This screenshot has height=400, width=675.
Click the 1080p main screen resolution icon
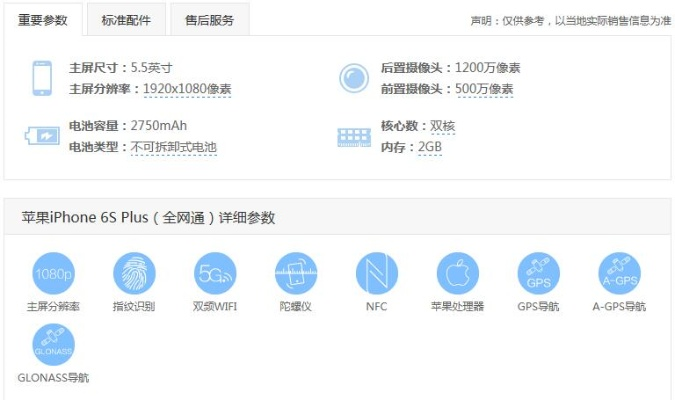coord(53,273)
